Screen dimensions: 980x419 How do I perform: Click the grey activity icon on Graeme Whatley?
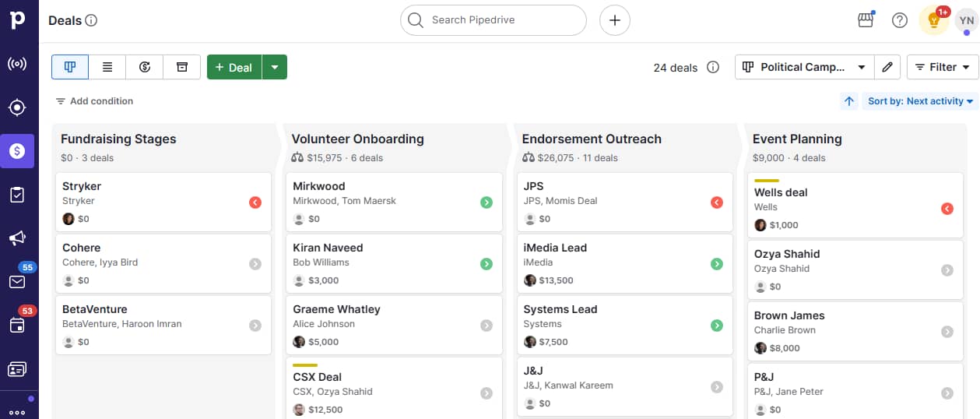(486, 326)
